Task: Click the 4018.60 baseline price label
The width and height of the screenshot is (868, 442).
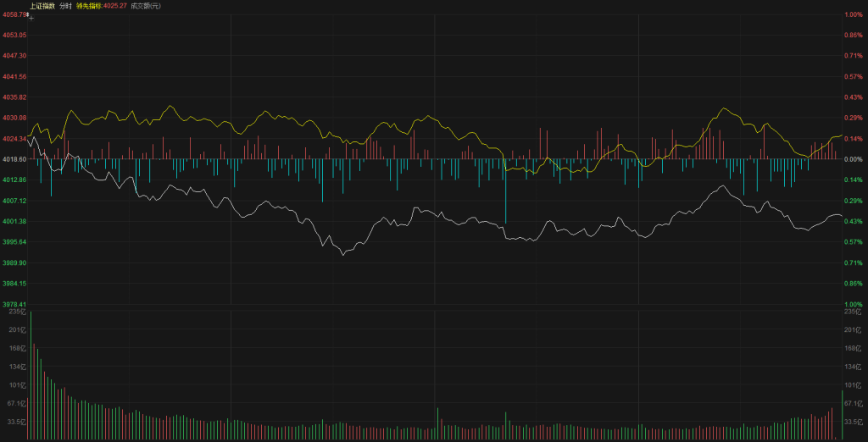Action: (x=14, y=159)
